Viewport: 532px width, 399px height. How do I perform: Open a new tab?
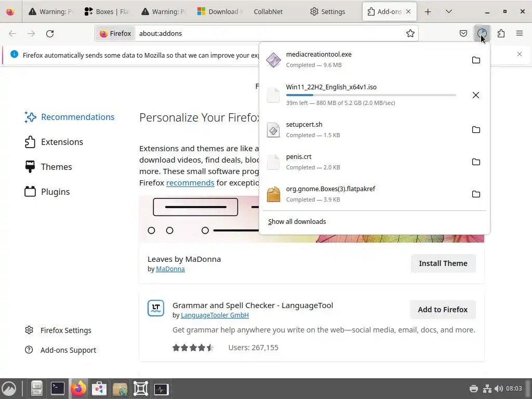tap(428, 11)
